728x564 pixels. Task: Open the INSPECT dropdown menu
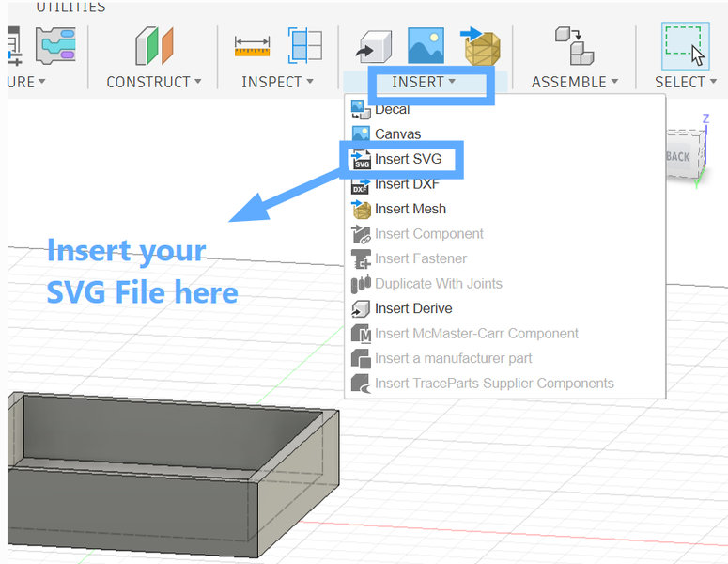pyautogui.click(x=277, y=82)
